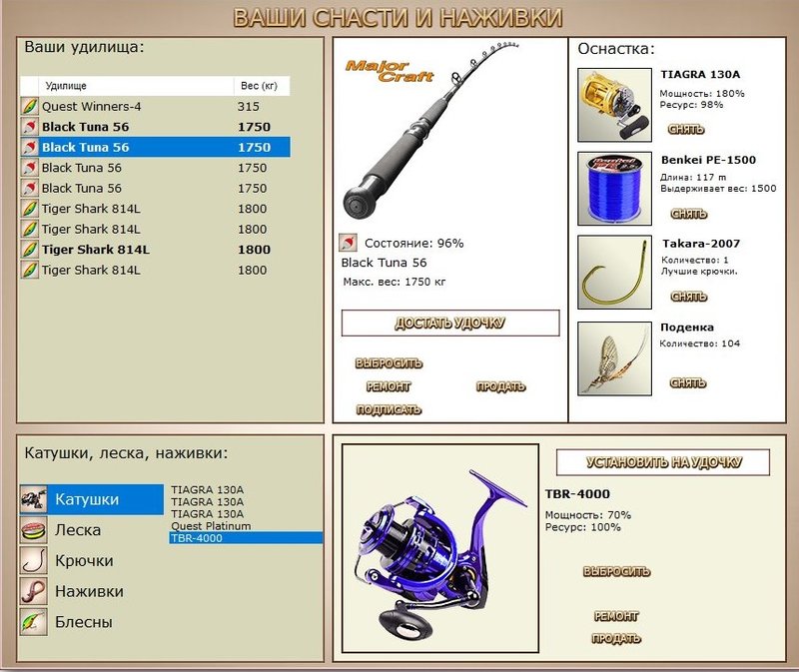The width and height of the screenshot is (799, 672).
Task: Remove the TIAGRA 130A reel with СНЯТЬ
Action: pyautogui.click(x=686, y=130)
